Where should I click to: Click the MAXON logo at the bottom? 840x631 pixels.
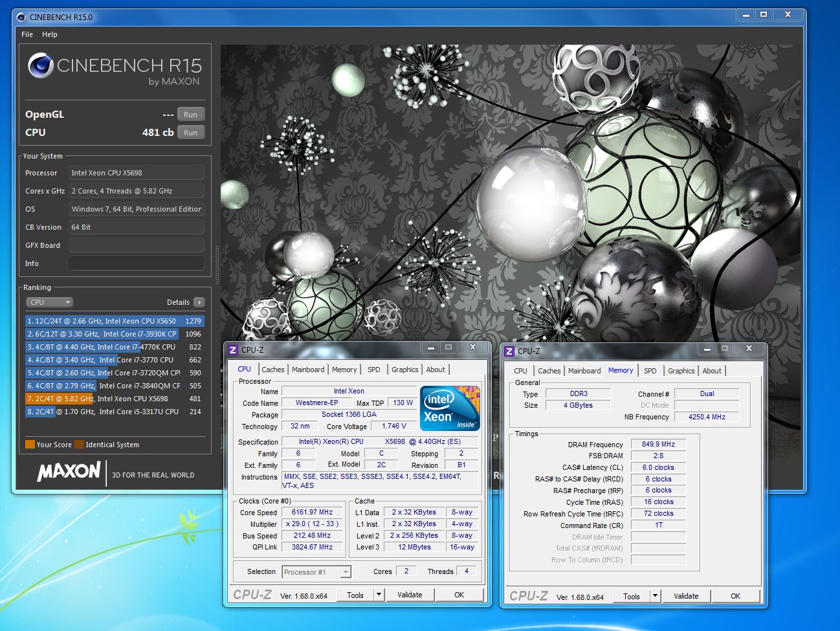[x=69, y=472]
